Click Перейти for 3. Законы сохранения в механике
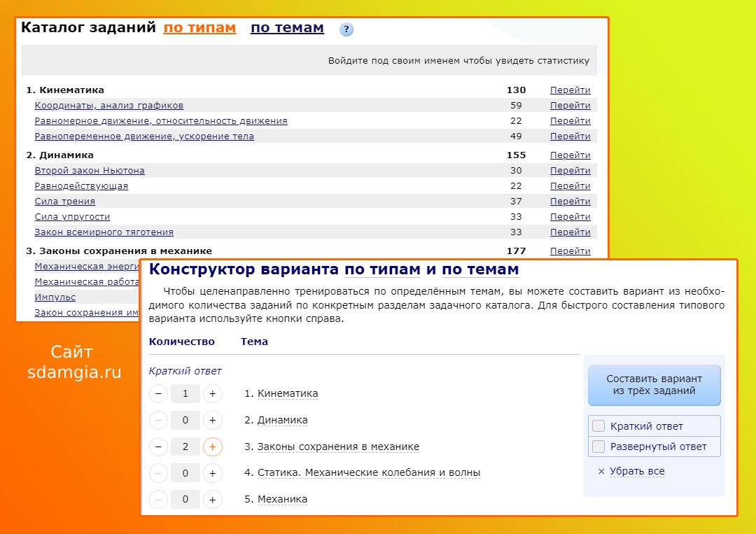This screenshot has height=534, width=756. 570,251
